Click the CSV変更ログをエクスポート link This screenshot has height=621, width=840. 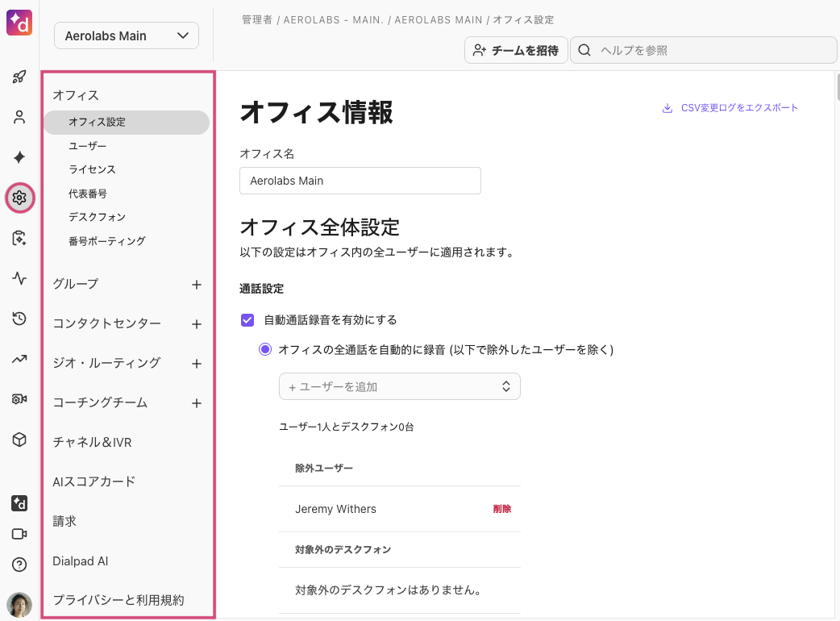pyautogui.click(x=730, y=108)
